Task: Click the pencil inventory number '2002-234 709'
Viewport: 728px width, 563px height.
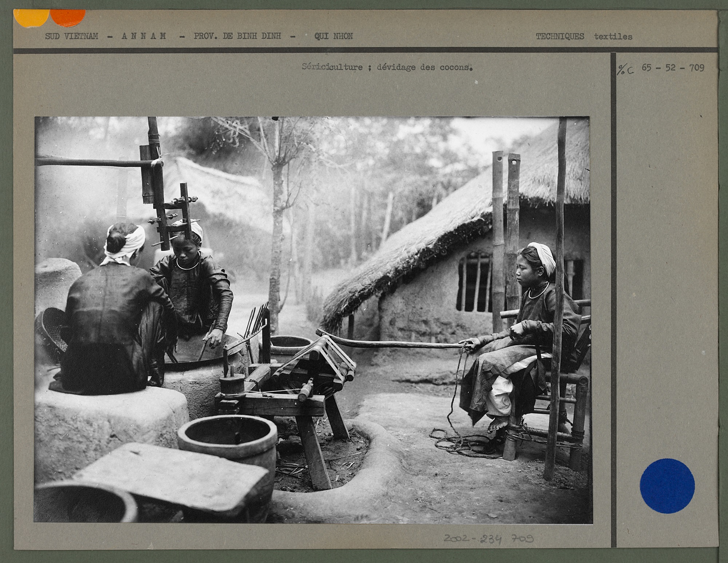Action: pyautogui.click(x=488, y=538)
